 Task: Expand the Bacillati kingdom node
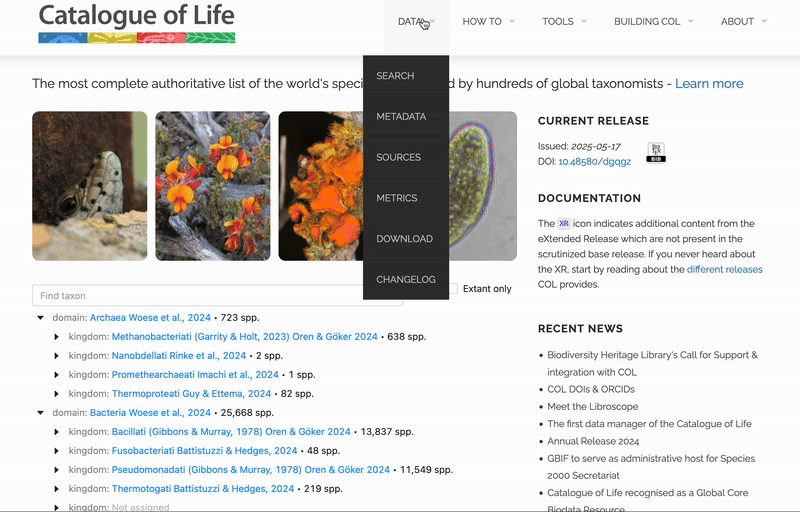pos(57,432)
